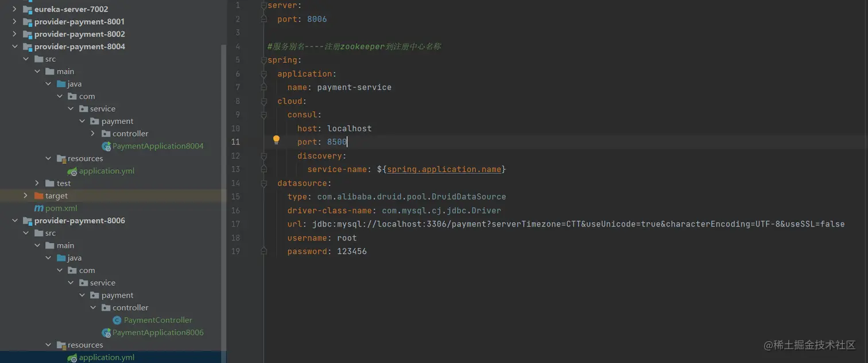This screenshot has height=363, width=868.
Task: Click the Spring config icon of 8004 application.yml
Action: pos(72,171)
